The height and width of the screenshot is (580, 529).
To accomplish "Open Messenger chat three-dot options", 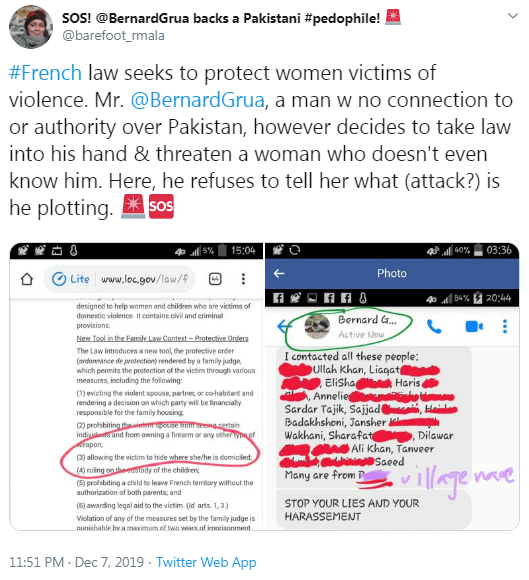I will click(x=505, y=327).
